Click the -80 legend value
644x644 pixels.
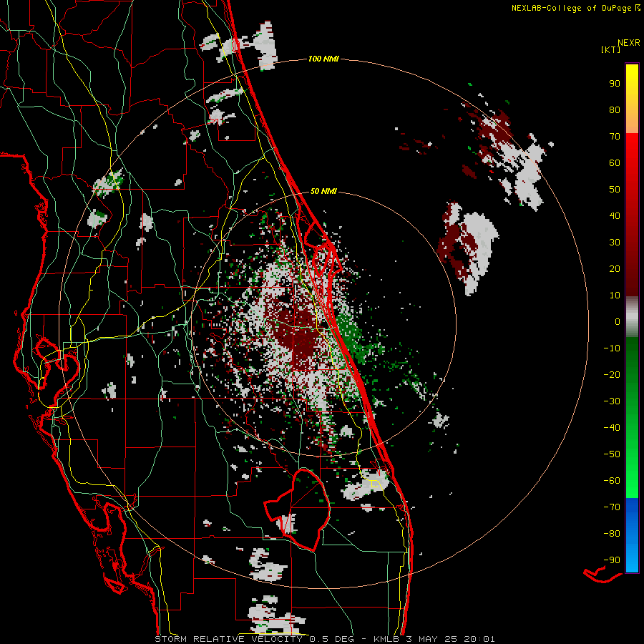tap(612, 534)
